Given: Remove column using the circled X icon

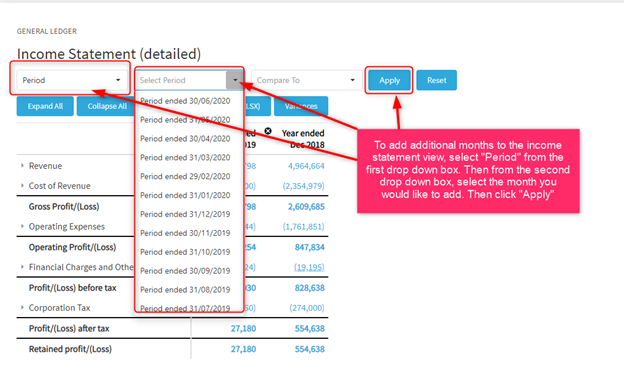Looking at the screenshot, I should [x=268, y=131].
